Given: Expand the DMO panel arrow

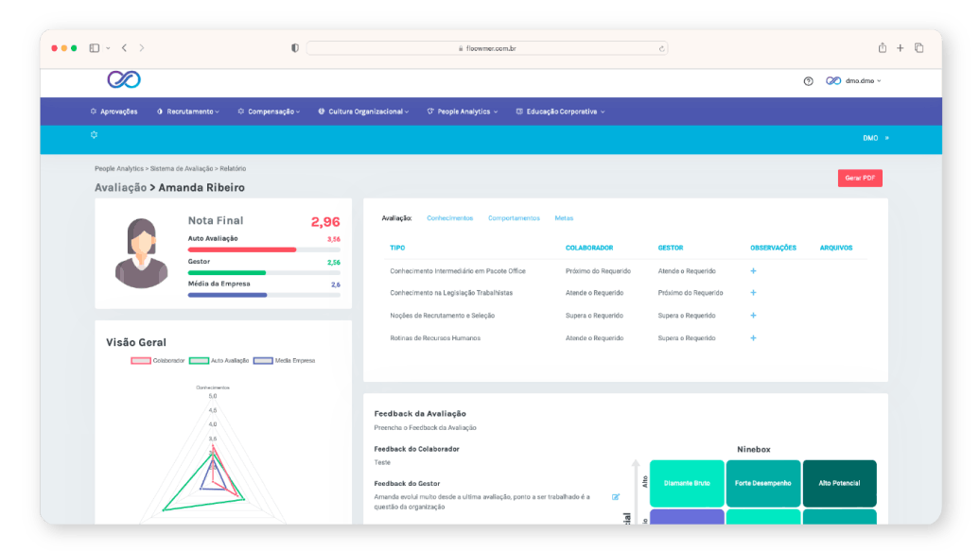Looking at the screenshot, I should point(887,138).
